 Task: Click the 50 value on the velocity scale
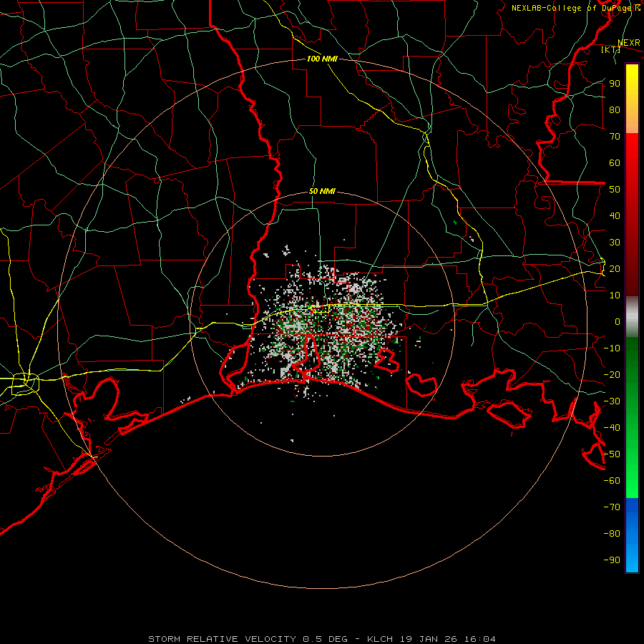pos(615,190)
